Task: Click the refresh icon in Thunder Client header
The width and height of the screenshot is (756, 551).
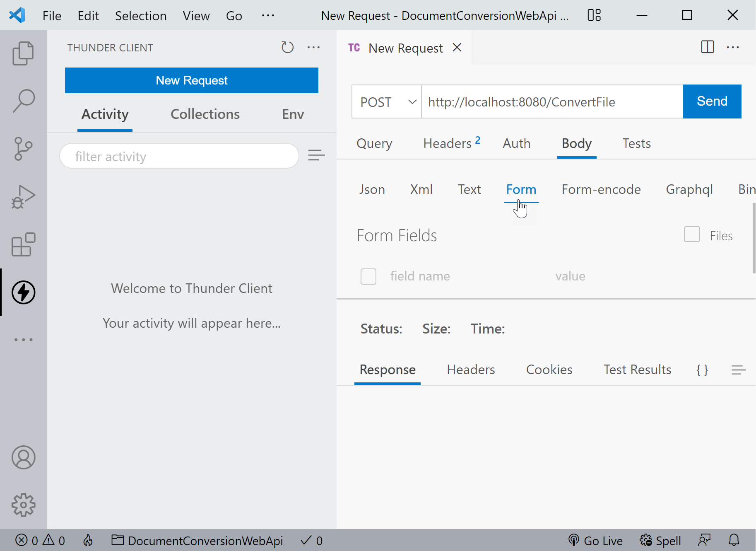Action: 287,47
